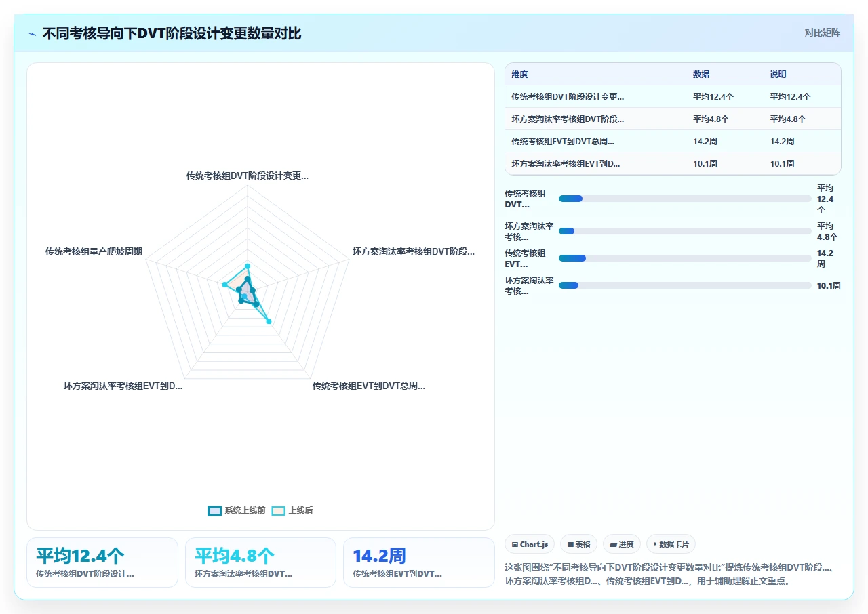Open the 平均12.4个 data card

102,562
